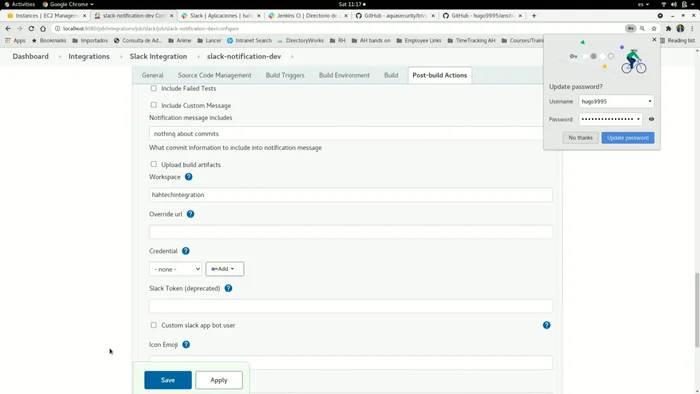Open system volume indicator
The width and height of the screenshot is (700, 394).
[674, 4]
